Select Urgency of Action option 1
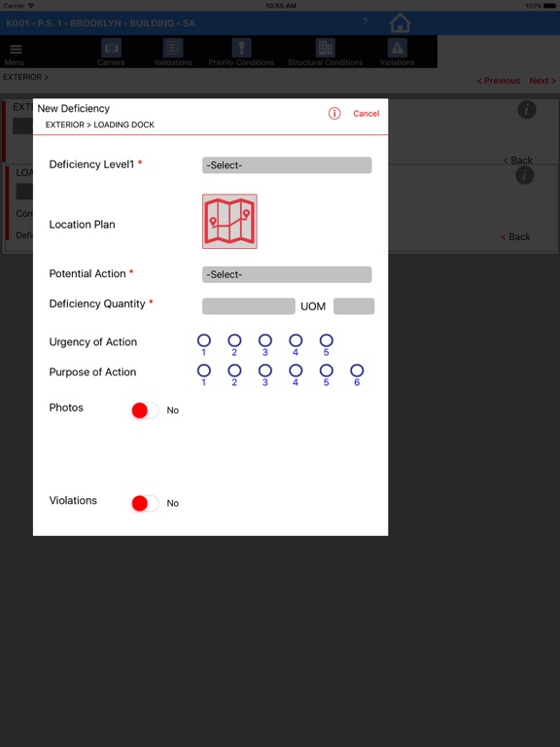This screenshot has width=560, height=747. click(204, 340)
